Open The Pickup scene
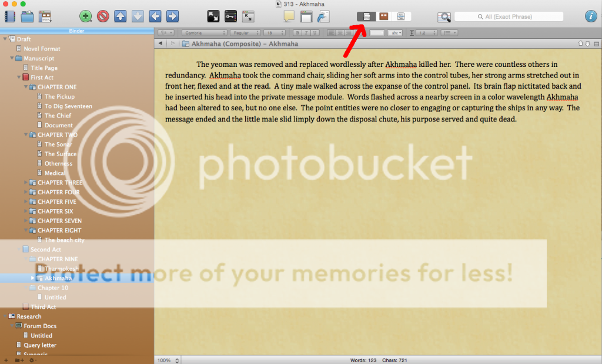 pos(59,97)
